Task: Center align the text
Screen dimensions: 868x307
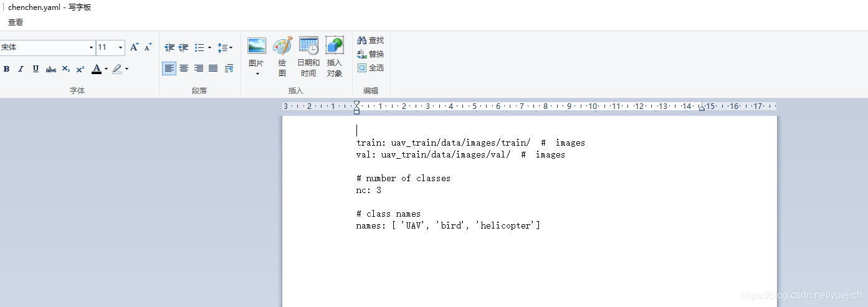Action: 184,68
